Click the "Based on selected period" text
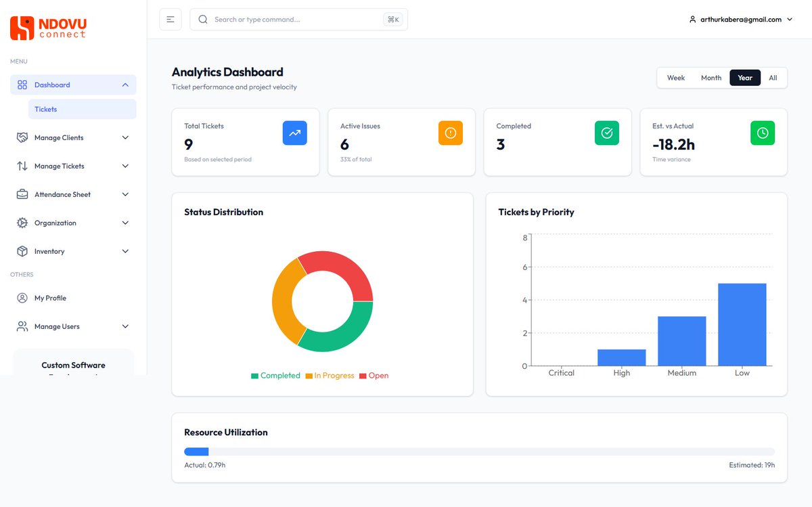 (218, 160)
